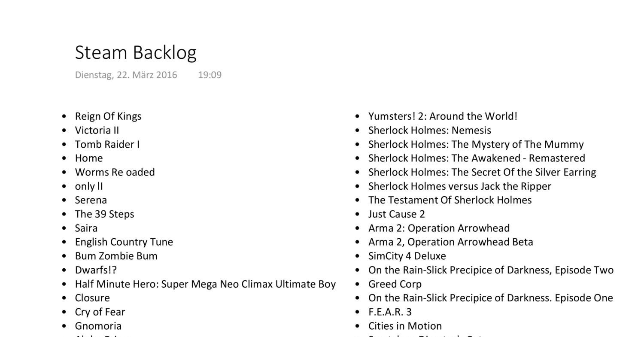Viewport: 644px width, 337px height.
Task: Click Yumsters! 2: Around the World! entry
Action: coord(443,116)
